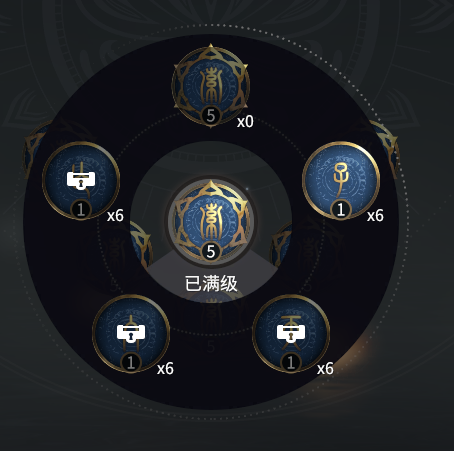454x451 pixels.
Task: Select the unlocked level 1 rune on right
Action: click(x=341, y=180)
